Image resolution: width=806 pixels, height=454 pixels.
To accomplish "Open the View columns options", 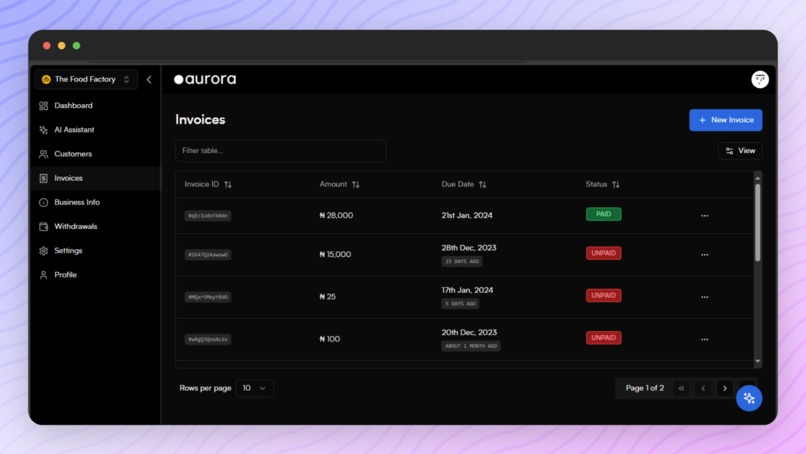I will pos(740,151).
